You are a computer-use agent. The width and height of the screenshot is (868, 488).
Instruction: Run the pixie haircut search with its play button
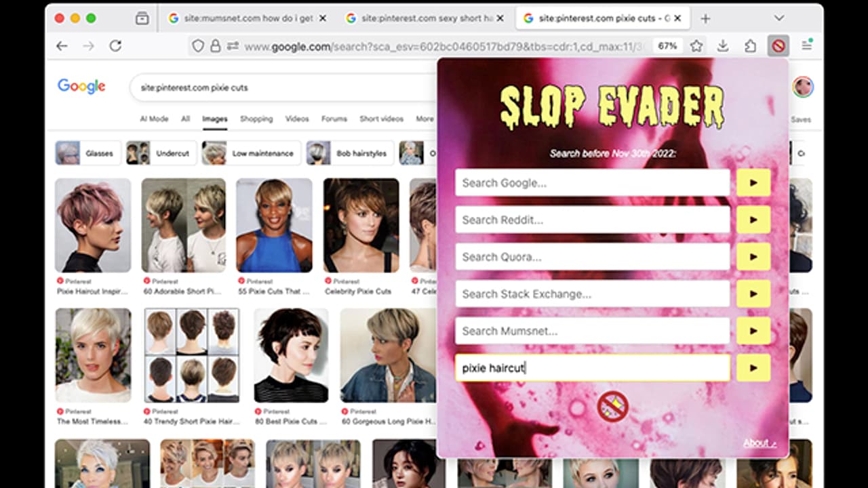(x=753, y=368)
